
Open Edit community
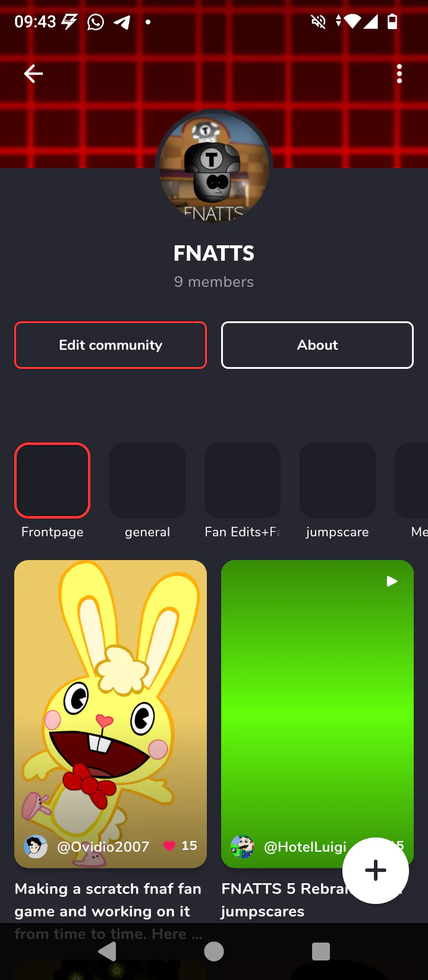point(111,345)
